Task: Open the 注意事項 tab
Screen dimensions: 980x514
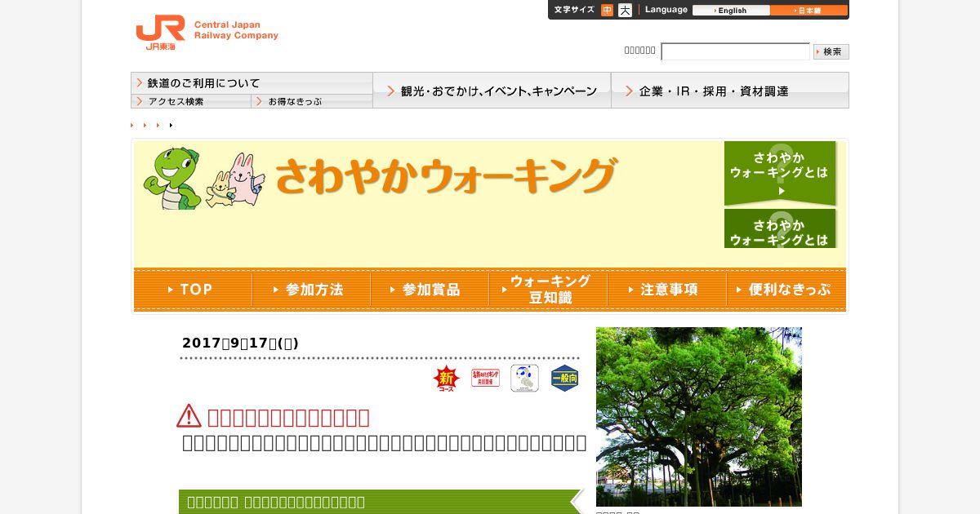Action: 666,290
